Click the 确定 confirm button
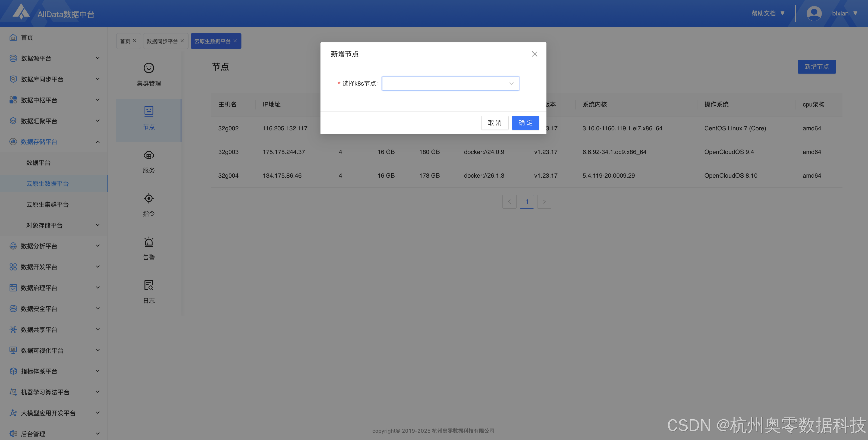Image resolution: width=868 pixels, height=440 pixels. [x=525, y=123]
